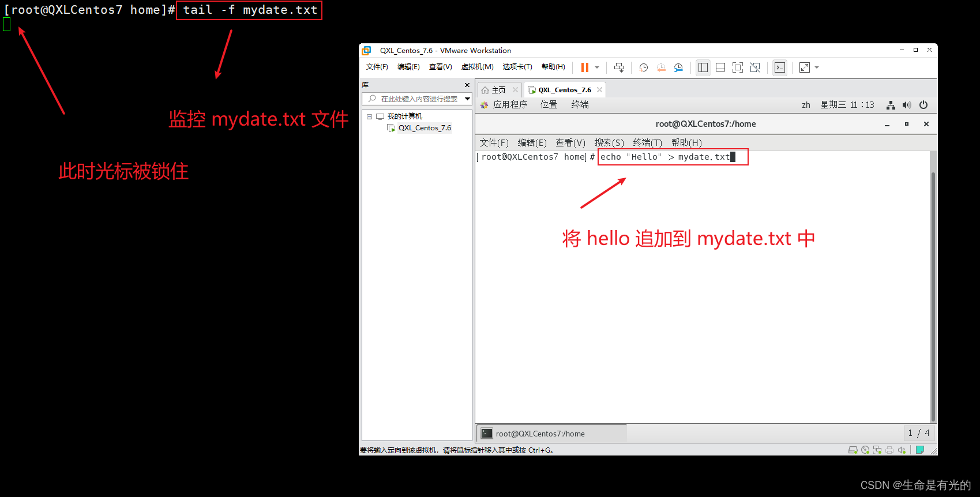Viewport: 980px width, 497px height.
Task: Open the terminal 搜索(S) menu
Action: (609, 143)
